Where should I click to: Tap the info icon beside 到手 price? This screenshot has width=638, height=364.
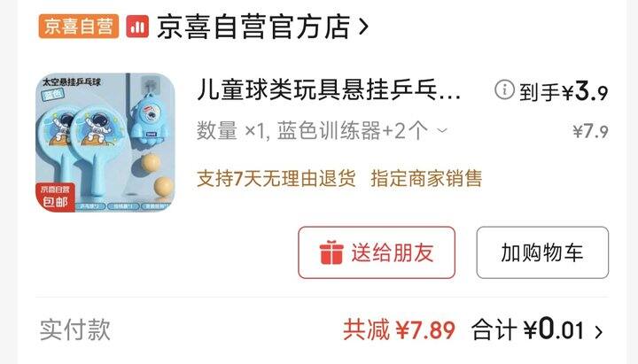tap(504, 89)
